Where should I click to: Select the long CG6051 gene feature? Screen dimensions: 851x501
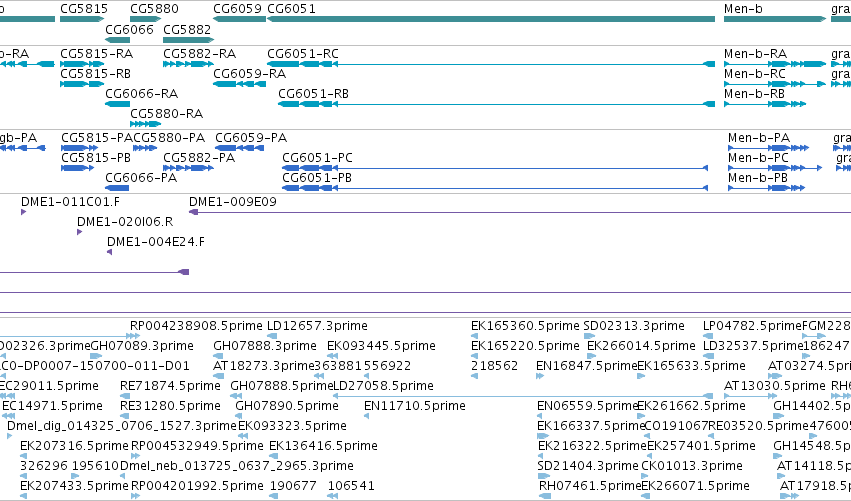[x=491, y=19]
